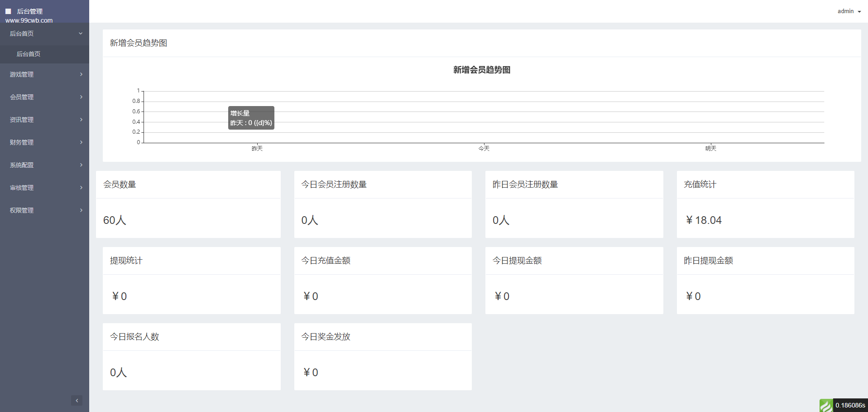This screenshot has width=868, height=412.
Task: Expand the 审核管理 menu chevron
Action: [81, 188]
